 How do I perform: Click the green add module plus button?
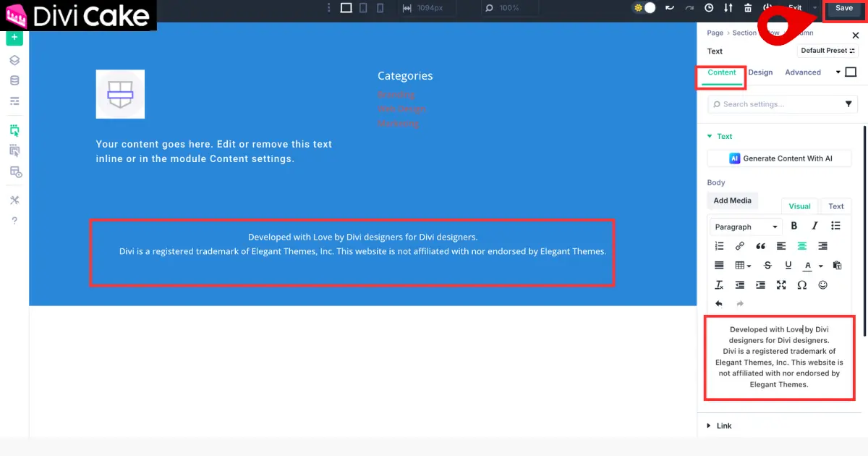coord(14,38)
